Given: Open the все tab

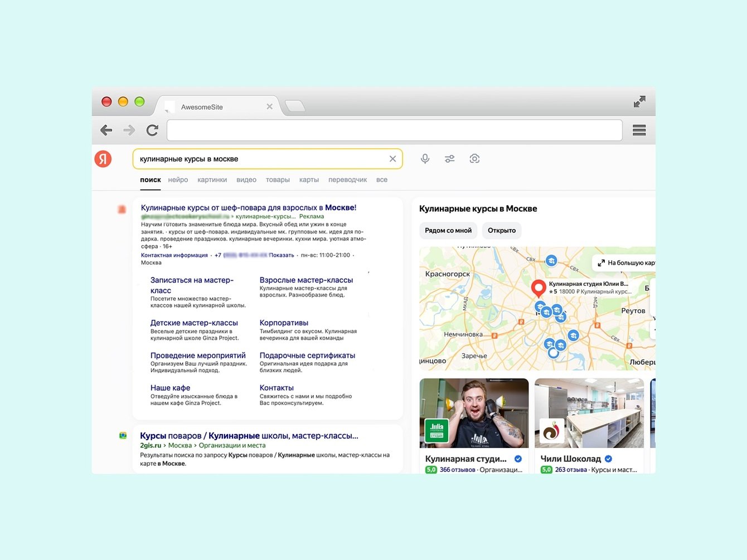Looking at the screenshot, I should tap(382, 180).
